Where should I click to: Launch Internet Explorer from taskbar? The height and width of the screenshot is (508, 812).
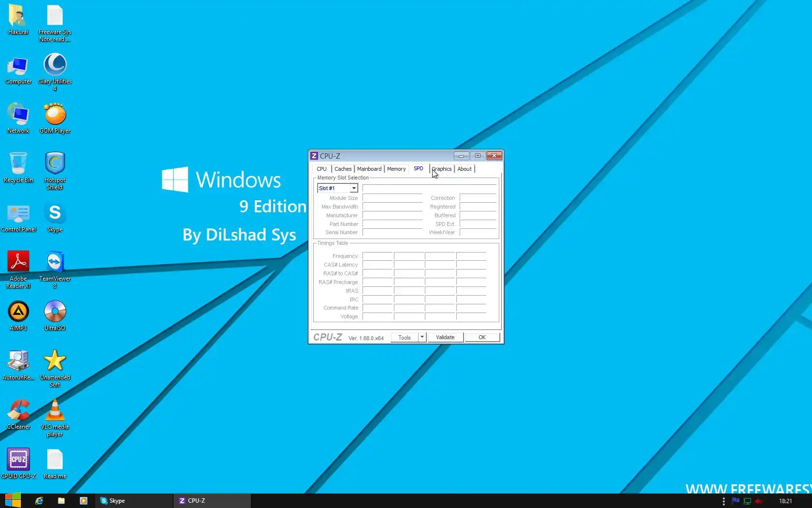(39, 501)
